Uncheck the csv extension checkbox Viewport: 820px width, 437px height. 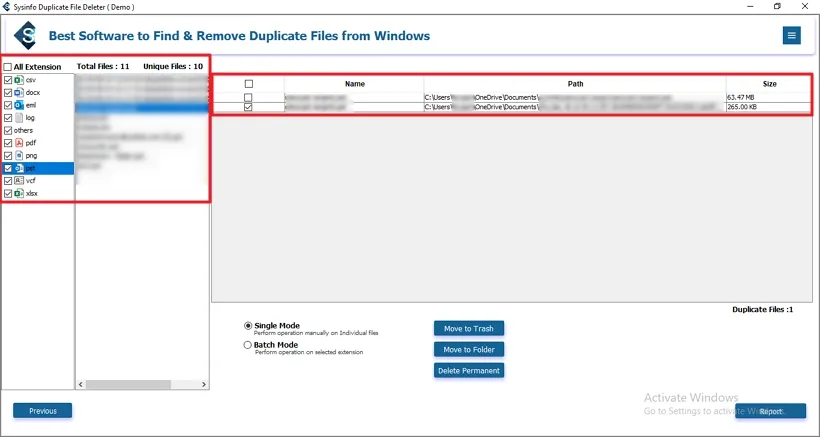point(8,80)
